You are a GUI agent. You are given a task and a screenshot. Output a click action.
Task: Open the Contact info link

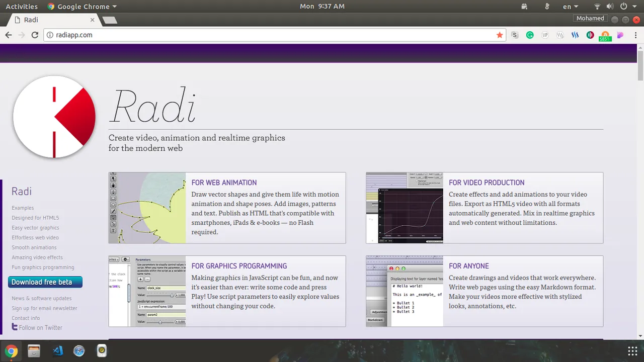click(26, 318)
